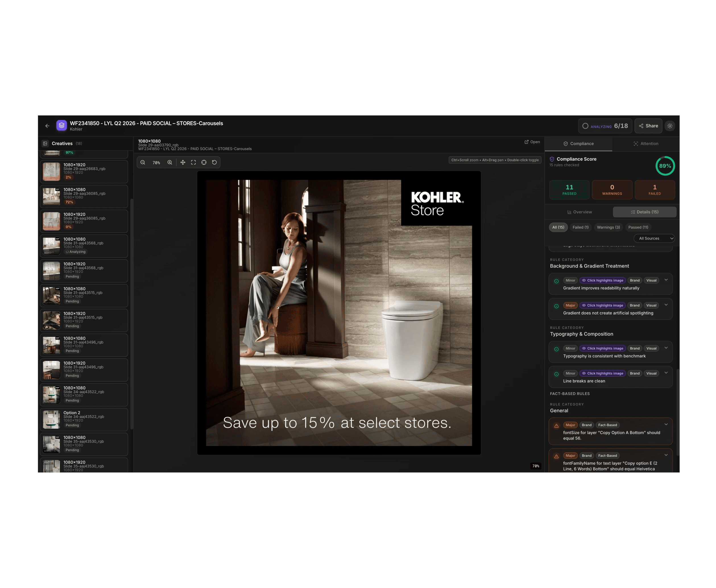
Task: Select the 1080×1080 creative 'Slide 29-aaq36085_rgb'
Action: [x=84, y=197]
